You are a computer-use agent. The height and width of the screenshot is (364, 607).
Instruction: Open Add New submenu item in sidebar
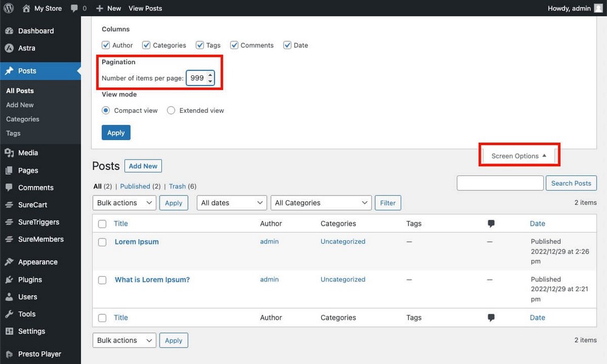point(20,105)
